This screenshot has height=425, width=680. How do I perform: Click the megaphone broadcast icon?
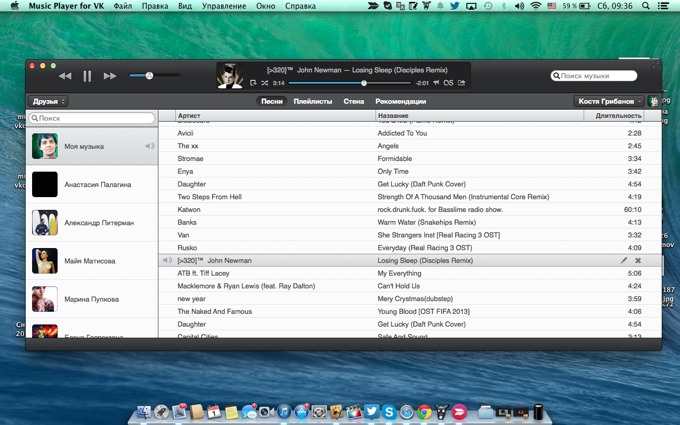(x=436, y=83)
